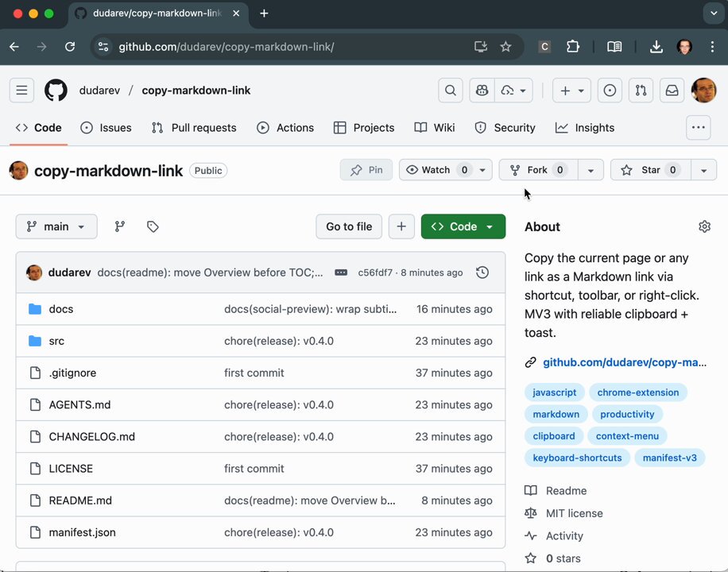728x572 pixels.
Task: Click the Go to file button
Action: [x=349, y=226]
